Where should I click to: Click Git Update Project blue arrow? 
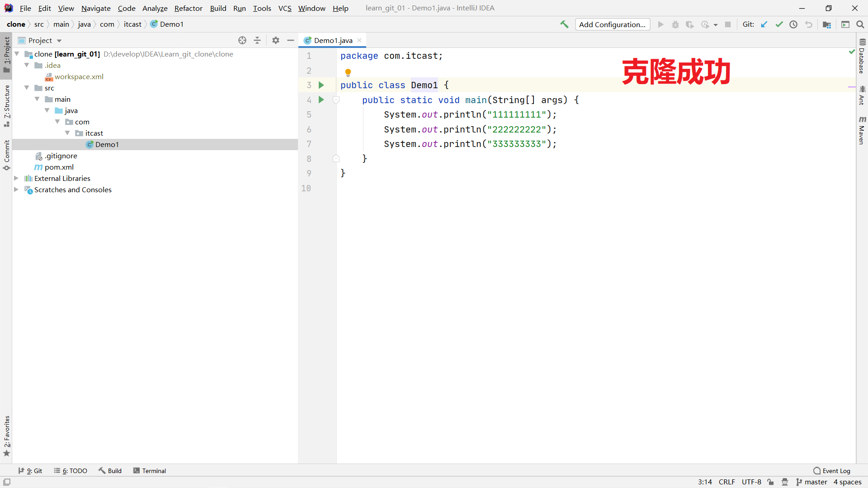pyautogui.click(x=764, y=24)
